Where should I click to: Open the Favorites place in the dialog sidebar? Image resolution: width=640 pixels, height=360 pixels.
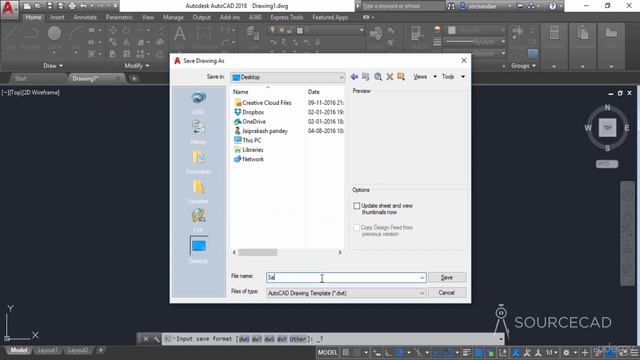198,192
